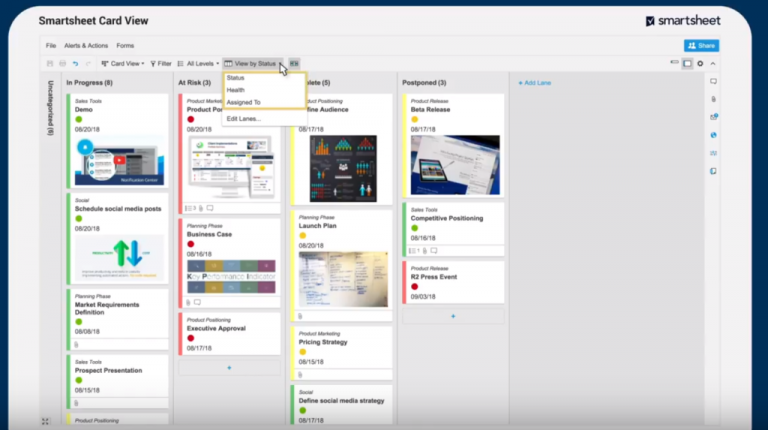Image resolution: width=768 pixels, height=430 pixels.
Task: Click the blue Share button
Action: point(701,45)
